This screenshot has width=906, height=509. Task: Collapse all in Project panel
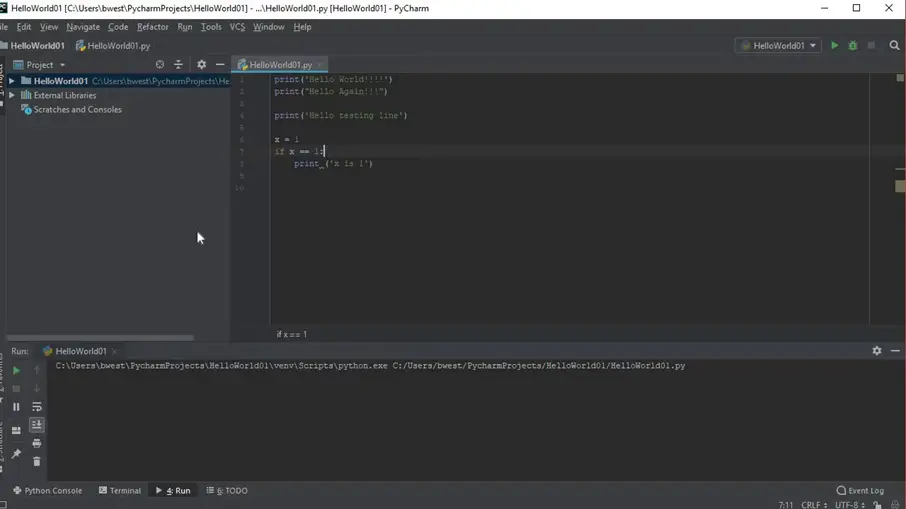(x=178, y=65)
